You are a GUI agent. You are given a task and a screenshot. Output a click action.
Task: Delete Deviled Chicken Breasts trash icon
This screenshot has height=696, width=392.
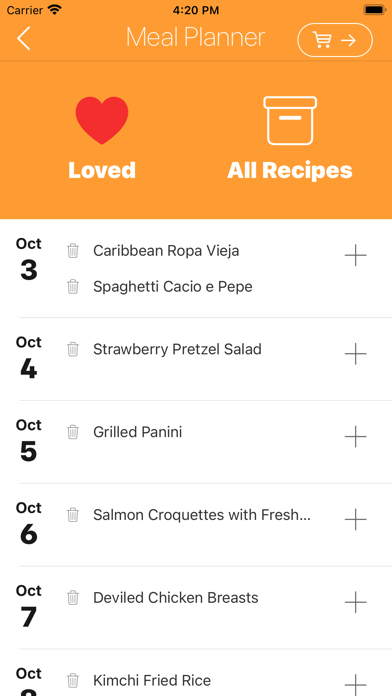pos(73,598)
